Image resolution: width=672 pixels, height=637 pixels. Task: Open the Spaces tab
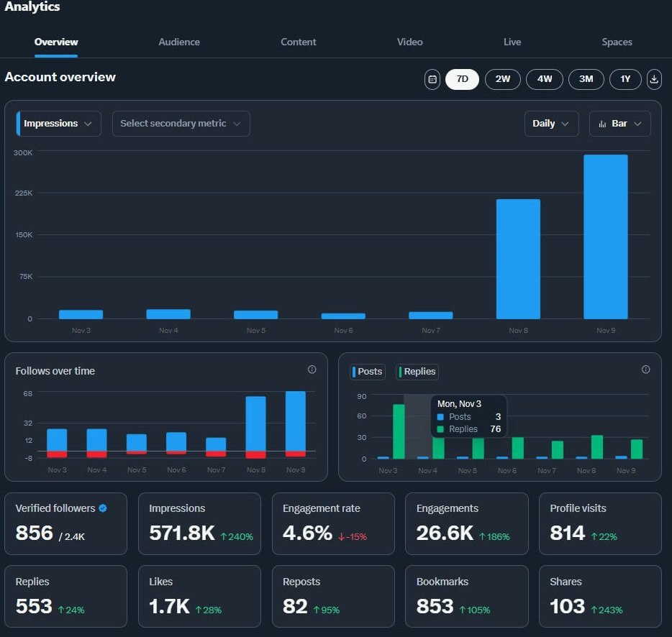(617, 42)
